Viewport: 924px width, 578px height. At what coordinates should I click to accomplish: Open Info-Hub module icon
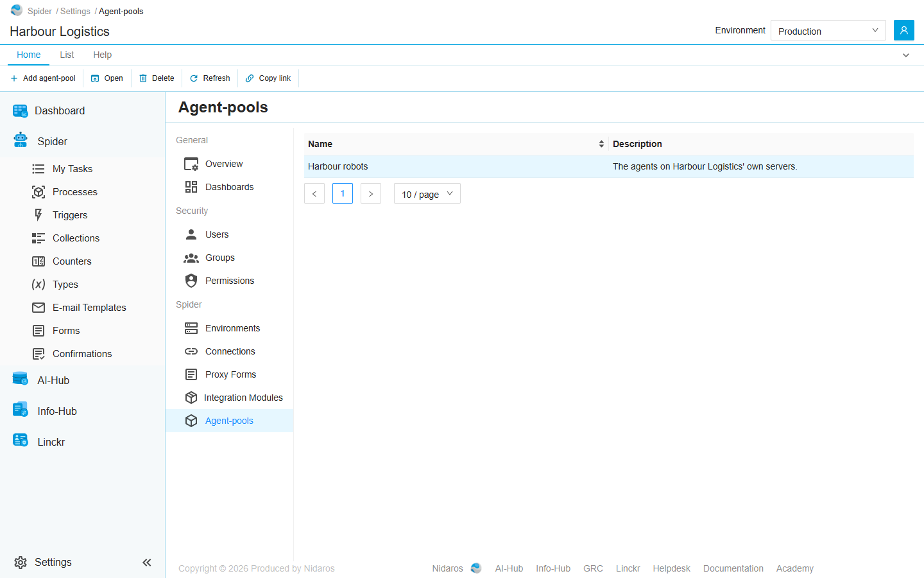pyautogui.click(x=21, y=409)
